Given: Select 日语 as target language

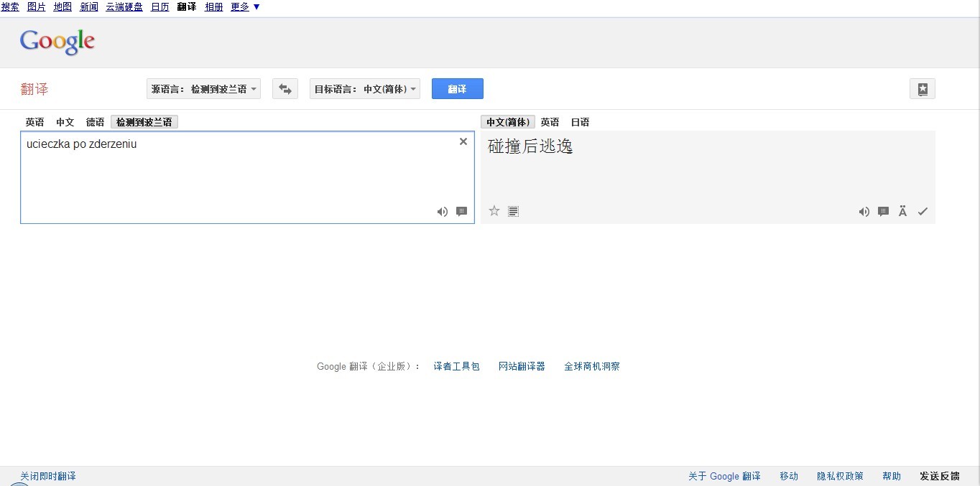Looking at the screenshot, I should [x=580, y=122].
